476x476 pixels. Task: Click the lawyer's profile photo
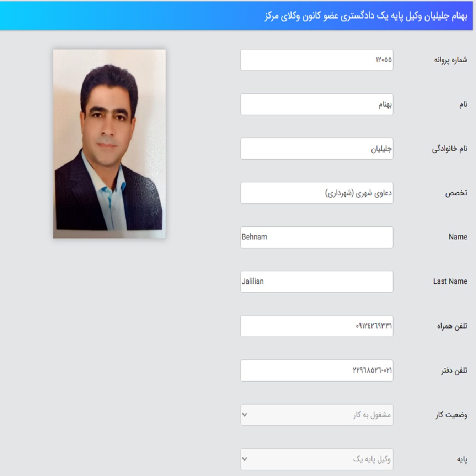(x=109, y=144)
